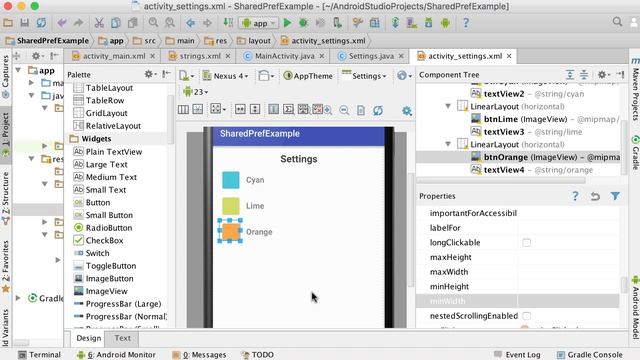
Task: Open the TODO tool window
Action: pyautogui.click(x=258, y=355)
